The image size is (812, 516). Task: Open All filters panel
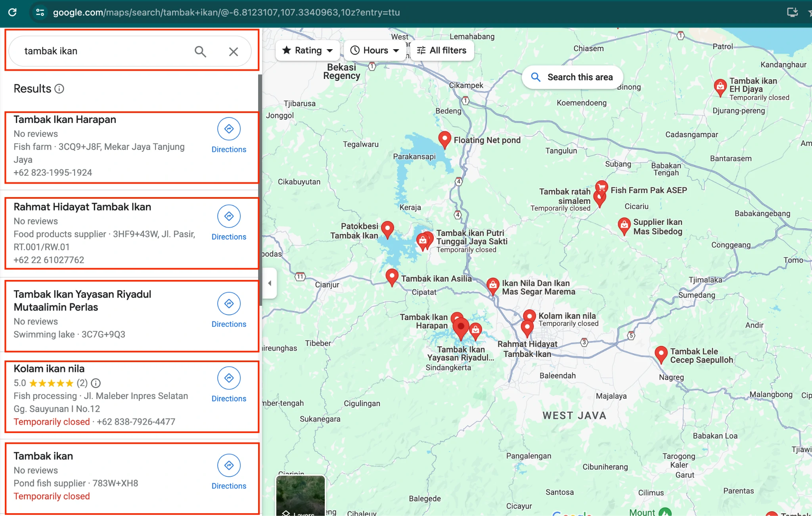pos(442,50)
